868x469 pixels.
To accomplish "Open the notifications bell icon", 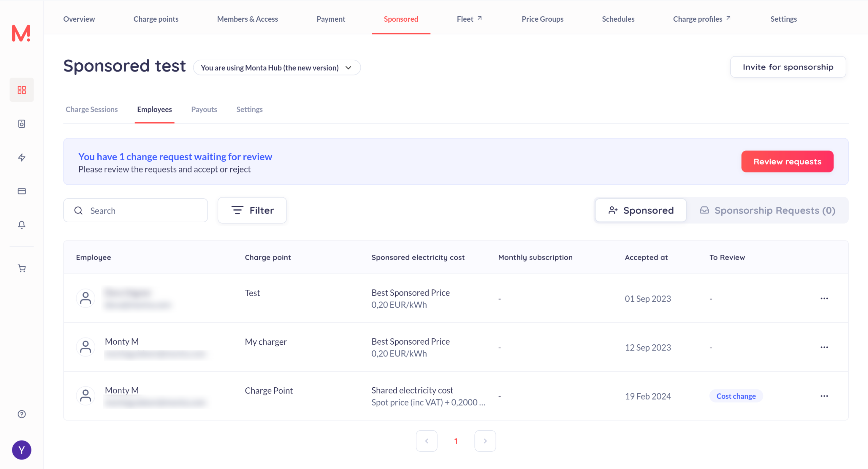I will point(22,225).
